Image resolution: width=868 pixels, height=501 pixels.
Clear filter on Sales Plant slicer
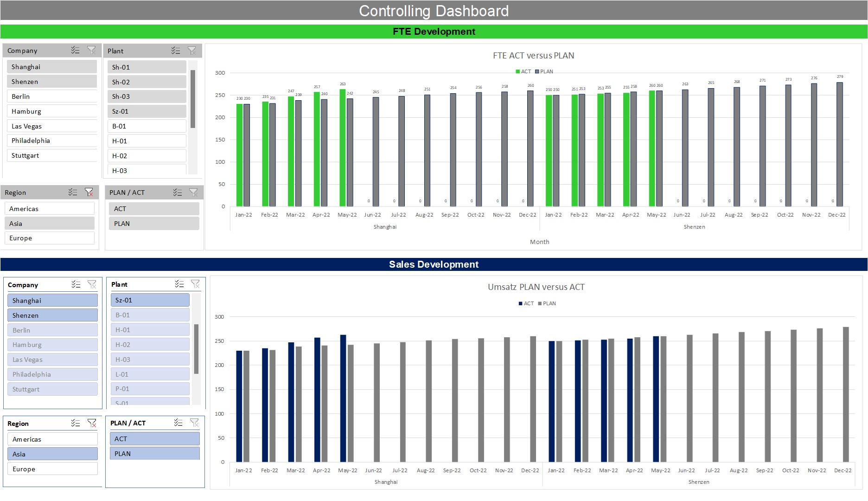pyautogui.click(x=195, y=284)
